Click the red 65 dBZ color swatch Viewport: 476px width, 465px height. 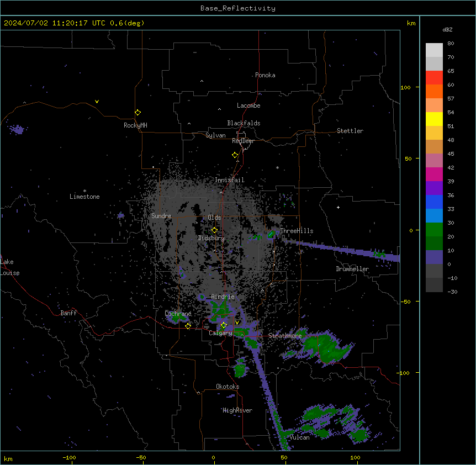click(x=434, y=77)
